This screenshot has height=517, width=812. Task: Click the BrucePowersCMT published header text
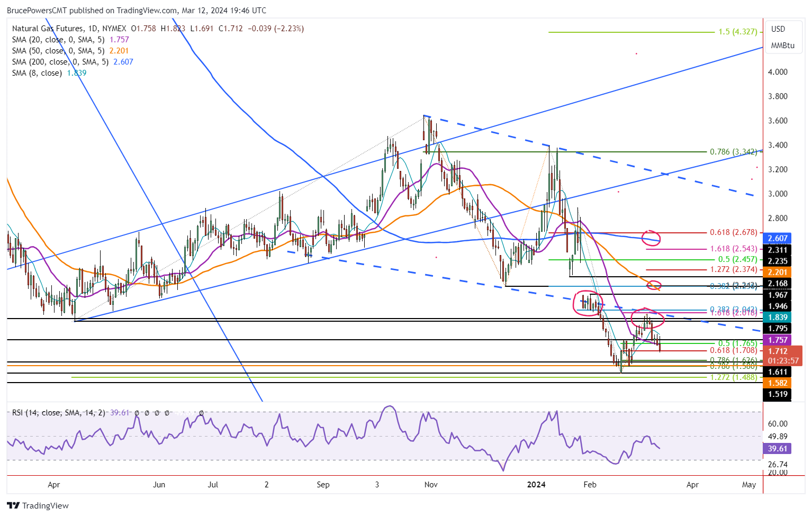137,11
